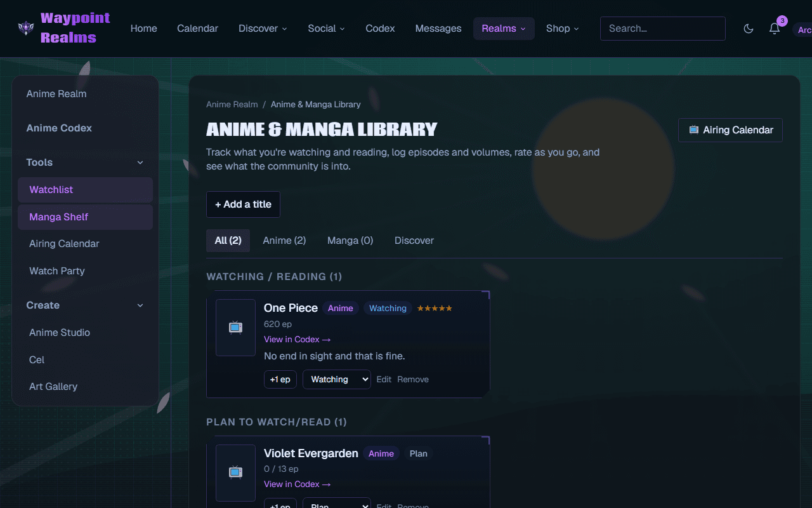Click the Anime Realm breadcrumb link
The width and height of the screenshot is (812, 508).
(232, 105)
